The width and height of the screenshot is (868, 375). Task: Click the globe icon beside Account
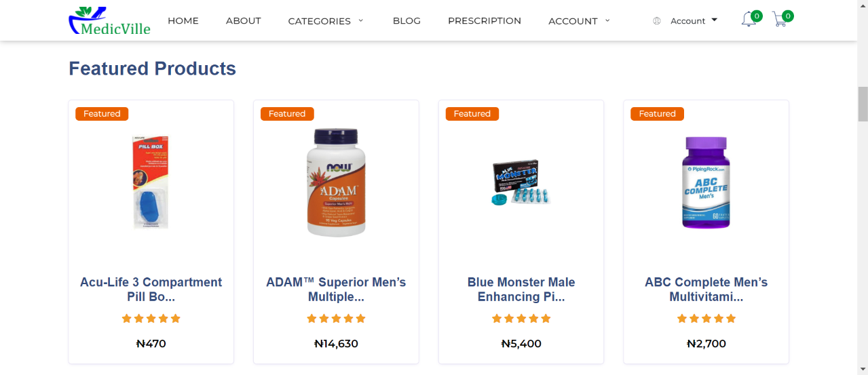(x=656, y=21)
